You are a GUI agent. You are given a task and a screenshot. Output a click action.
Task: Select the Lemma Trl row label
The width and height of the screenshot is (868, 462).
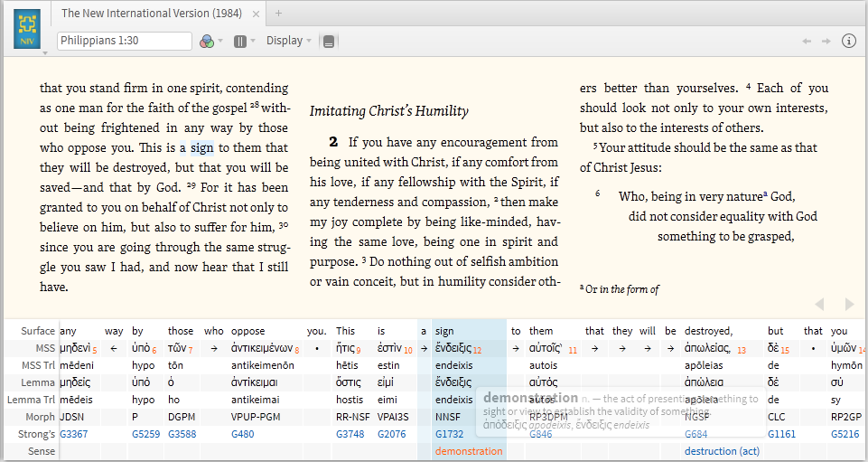[32, 400]
